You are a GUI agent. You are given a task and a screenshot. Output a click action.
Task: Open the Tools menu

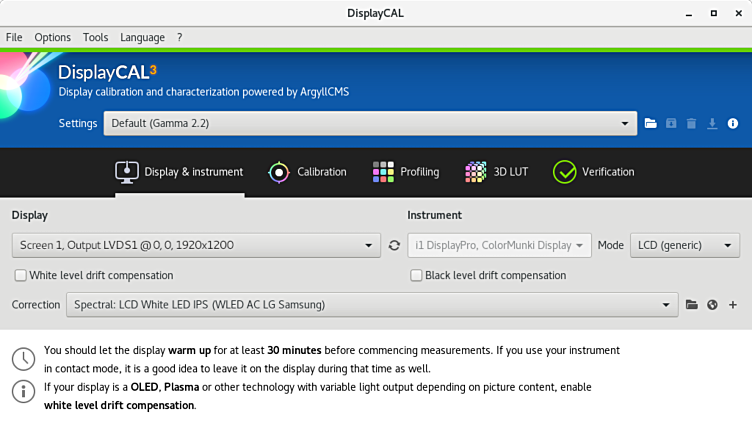(95, 37)
